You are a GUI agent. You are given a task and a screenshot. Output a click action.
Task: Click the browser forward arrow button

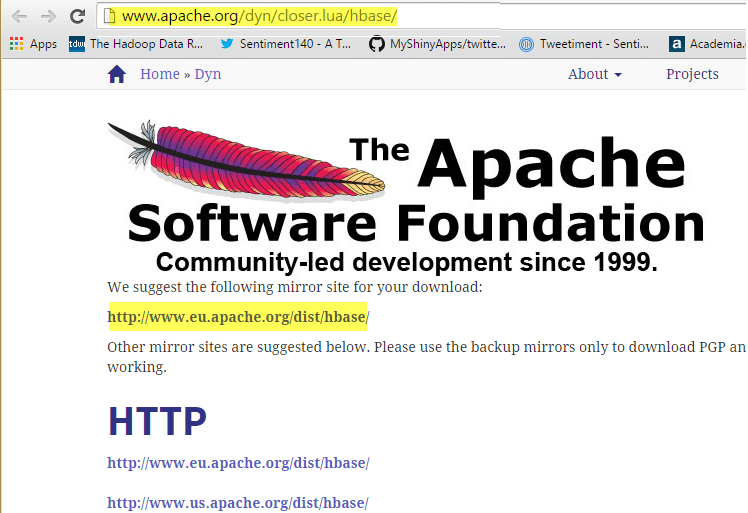point(48,16)
